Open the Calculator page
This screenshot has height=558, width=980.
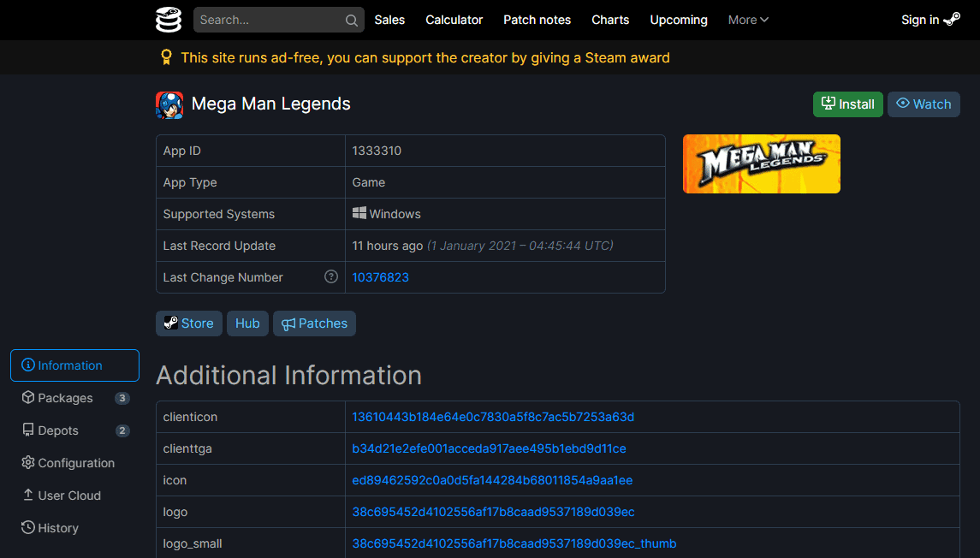pyautogui.click(x=454, y=20)
